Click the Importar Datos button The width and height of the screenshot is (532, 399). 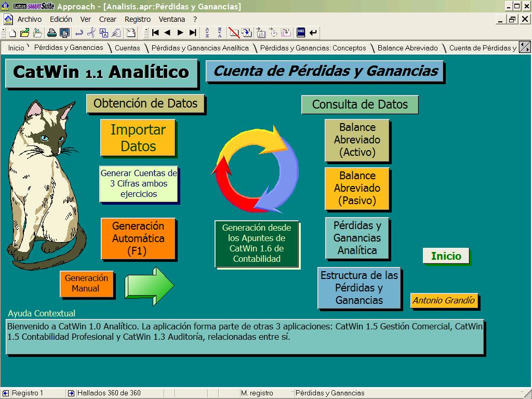(138, 138)
